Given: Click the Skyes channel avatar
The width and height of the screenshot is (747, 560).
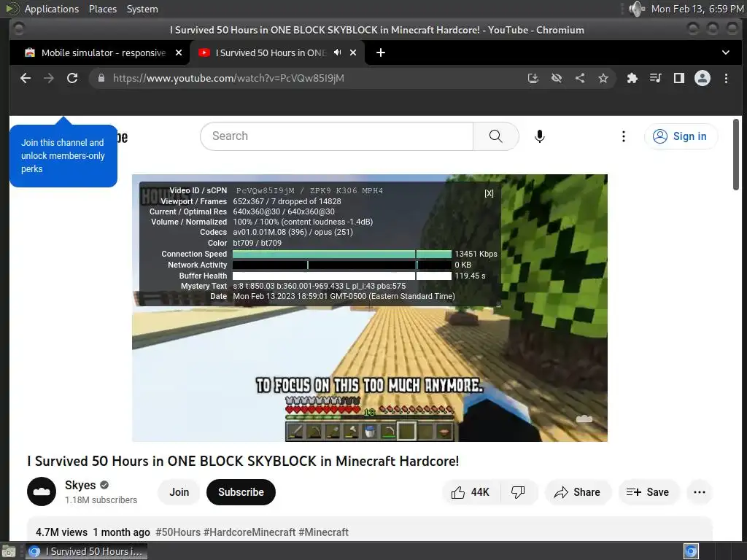Looking at the screenshot, I should point(42,491).
